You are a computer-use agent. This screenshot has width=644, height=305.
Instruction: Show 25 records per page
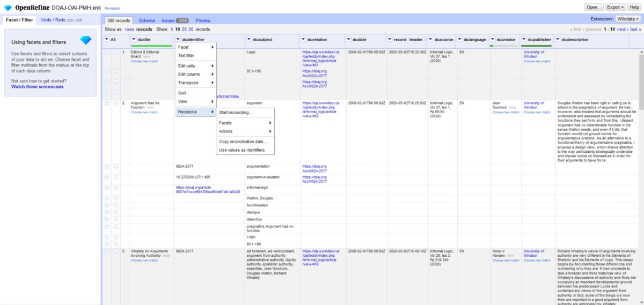(x=184, y=29)
